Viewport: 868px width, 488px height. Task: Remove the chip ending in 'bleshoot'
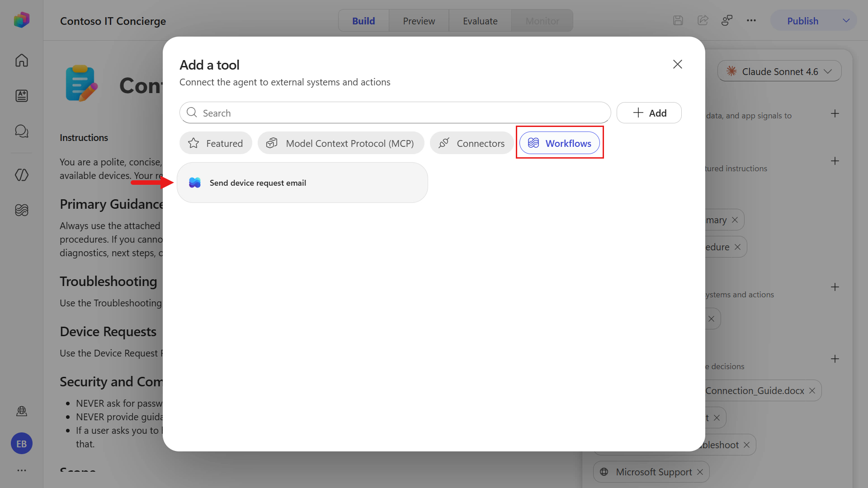click(x=746, y=445)
